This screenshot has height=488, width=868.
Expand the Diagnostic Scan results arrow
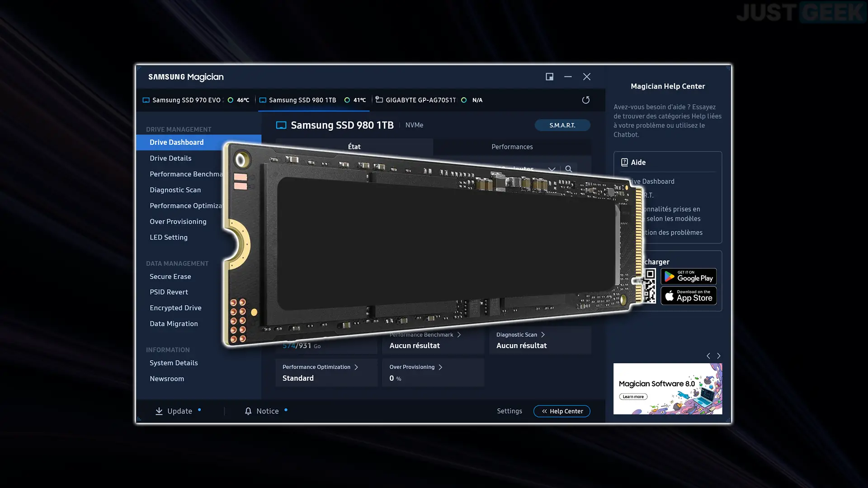544,334
